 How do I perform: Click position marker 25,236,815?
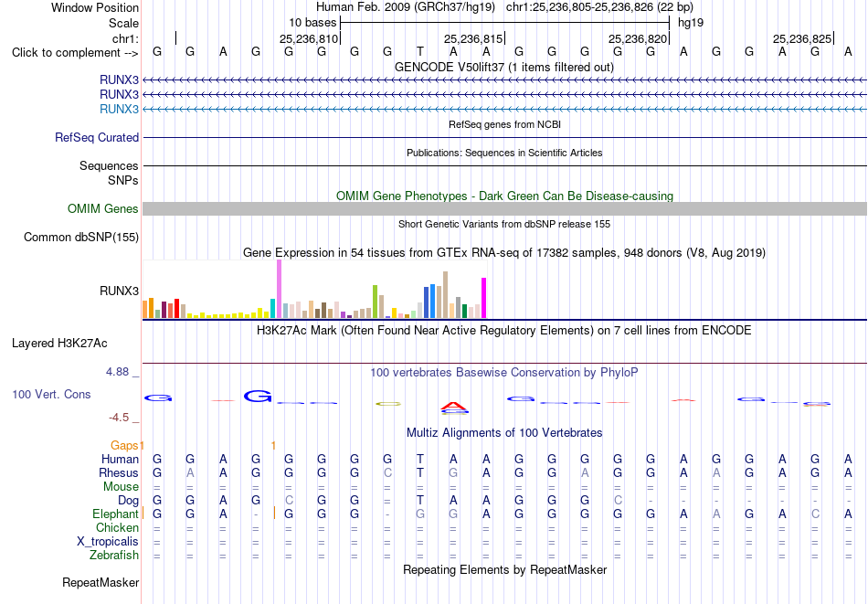tap(473, 38)
